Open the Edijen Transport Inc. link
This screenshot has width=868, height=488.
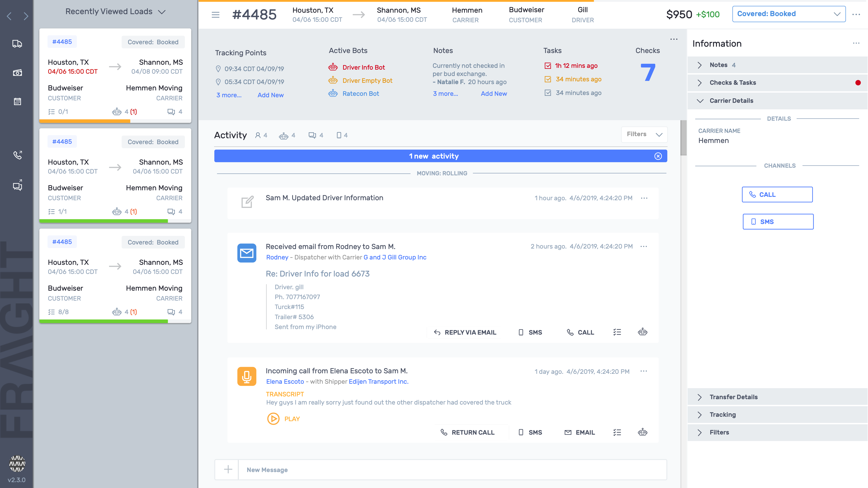378,382
